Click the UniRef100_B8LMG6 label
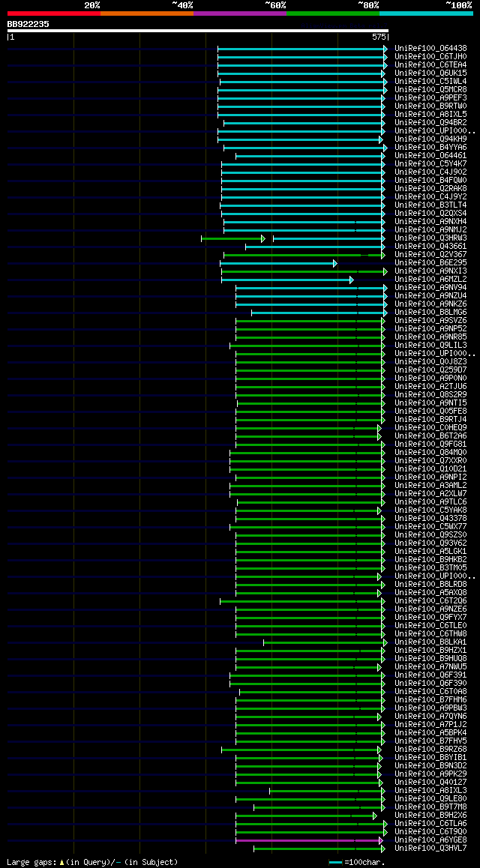 pyautogui.click(x=430, y=313)
